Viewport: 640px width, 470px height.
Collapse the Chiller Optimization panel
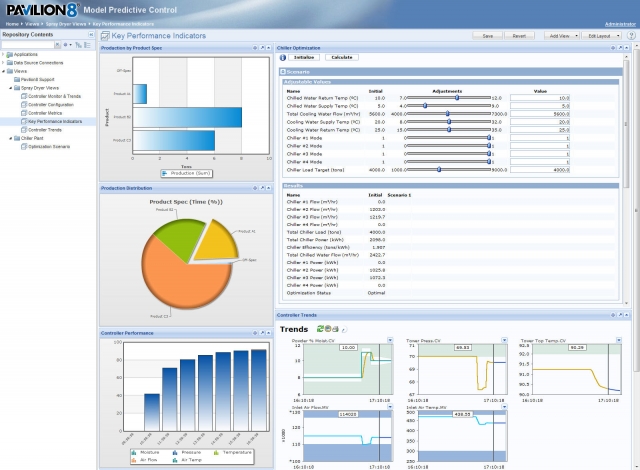pos(626,48)
